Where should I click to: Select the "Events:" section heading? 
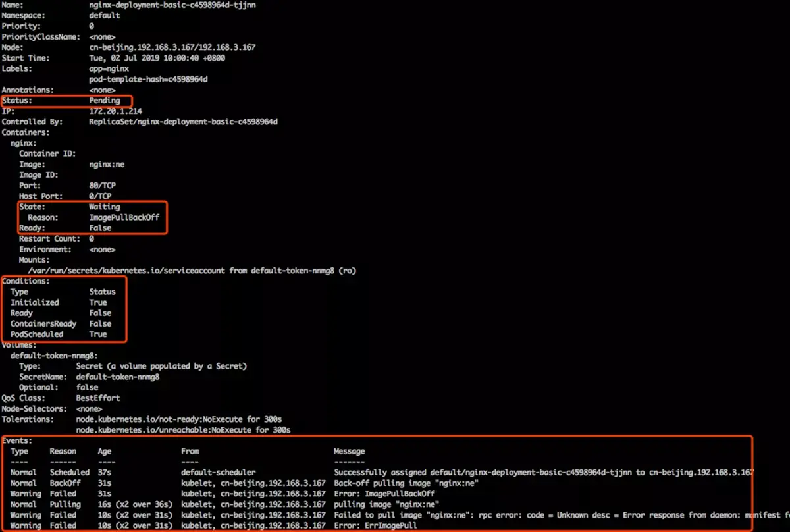pos(17,440)
